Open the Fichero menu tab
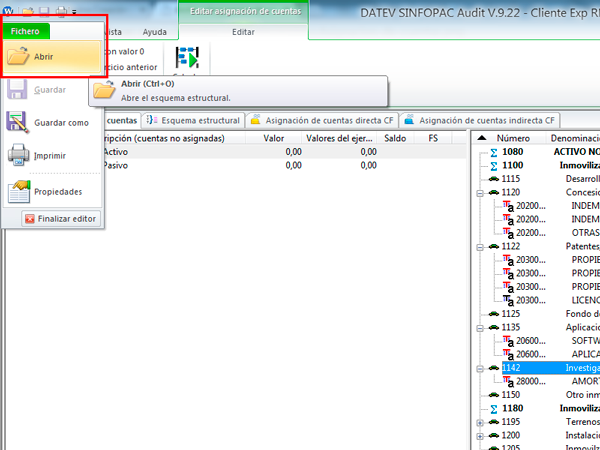 (26, 31)
